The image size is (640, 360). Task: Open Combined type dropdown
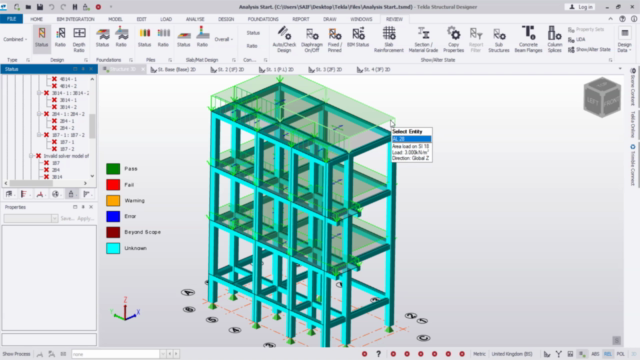15,39
